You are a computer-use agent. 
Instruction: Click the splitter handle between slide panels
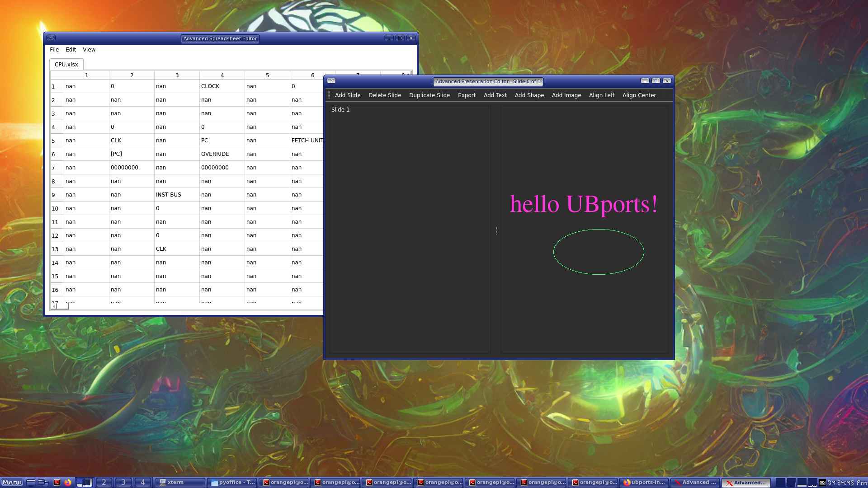click(496, 230)
